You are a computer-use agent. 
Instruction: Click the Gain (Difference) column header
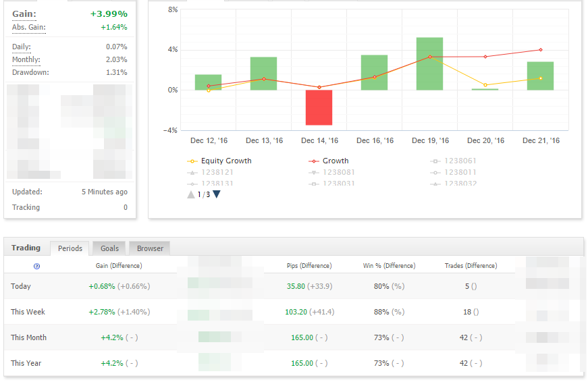pyautogui.click(x=119, y=266)
